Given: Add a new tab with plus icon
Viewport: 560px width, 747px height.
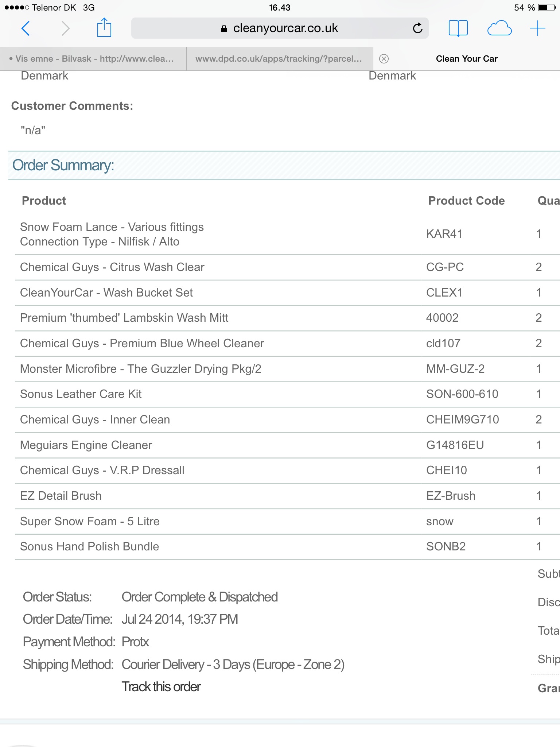Looking at the screenshot, I should coord(537,28).
